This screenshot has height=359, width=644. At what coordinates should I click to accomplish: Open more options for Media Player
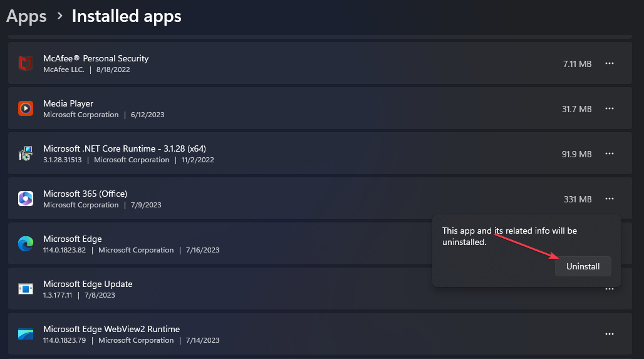point(610,108)
